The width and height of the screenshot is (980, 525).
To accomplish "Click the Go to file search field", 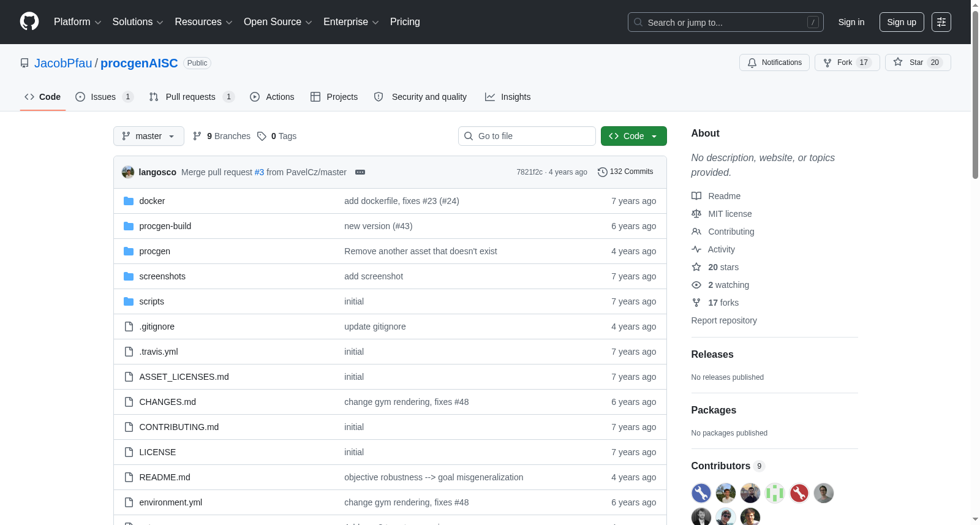I will pos(527,136).
